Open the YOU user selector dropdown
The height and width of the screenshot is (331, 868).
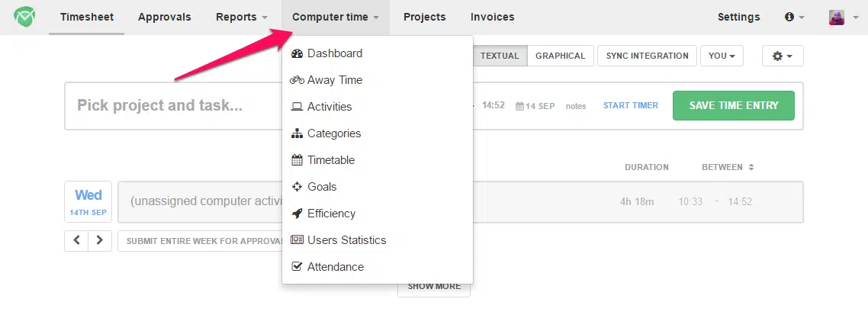(x=722, y=56)
